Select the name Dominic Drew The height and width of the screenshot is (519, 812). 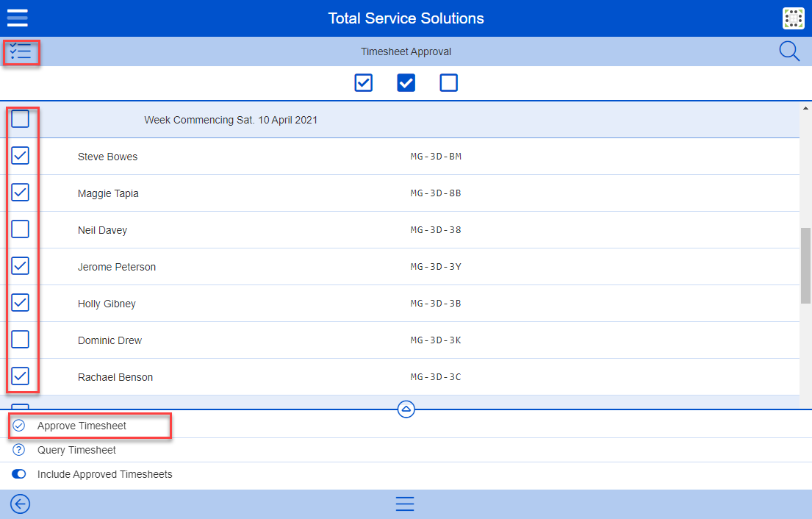point(109,341)
